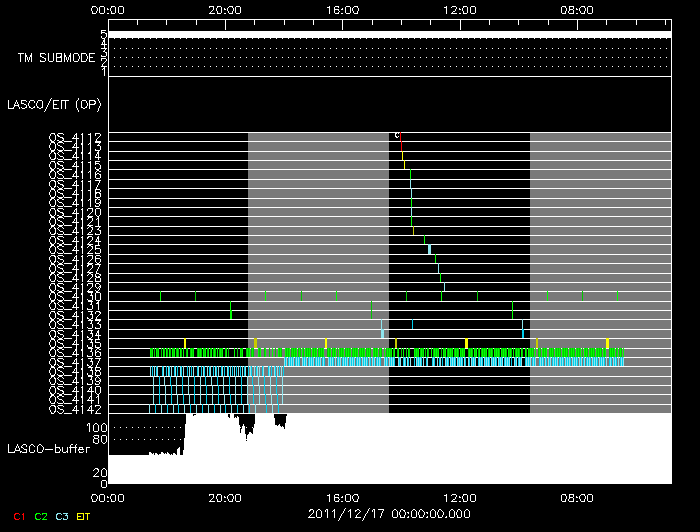Image resolution: width=700 pixels, height=532 pixels.
Task: Click the yellow EIT legend label
Action: [x=83, y=516]
